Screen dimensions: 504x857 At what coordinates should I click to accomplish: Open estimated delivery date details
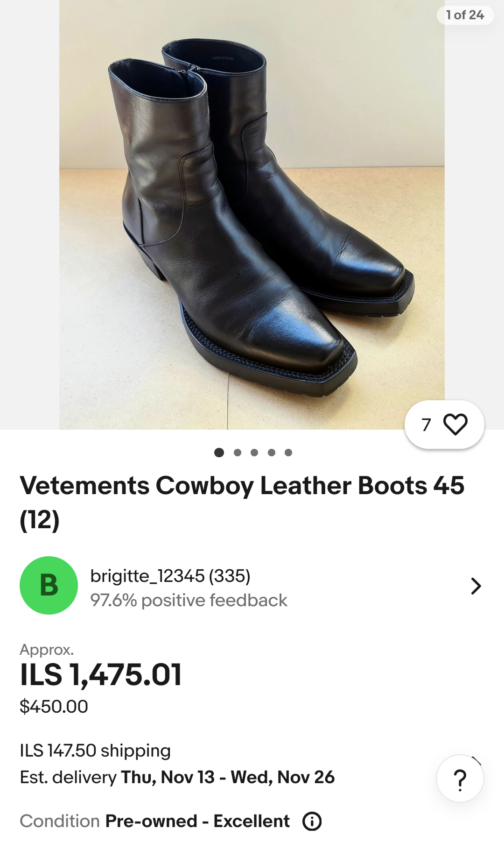point(177,777)
